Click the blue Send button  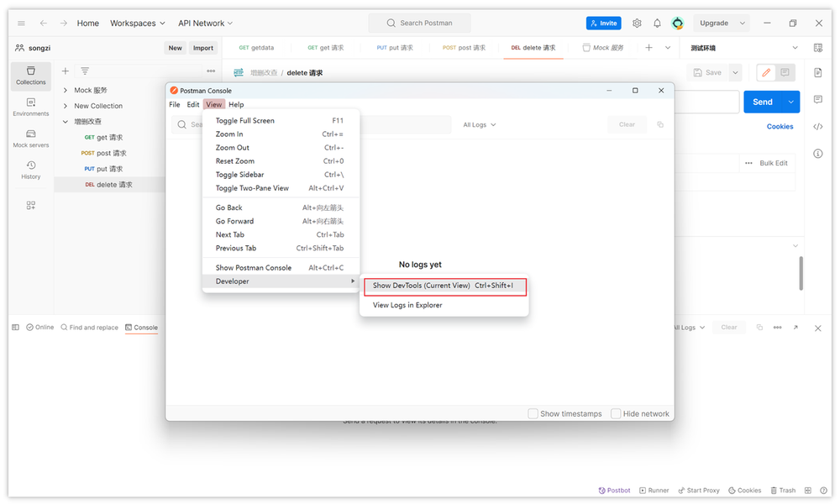762,102
